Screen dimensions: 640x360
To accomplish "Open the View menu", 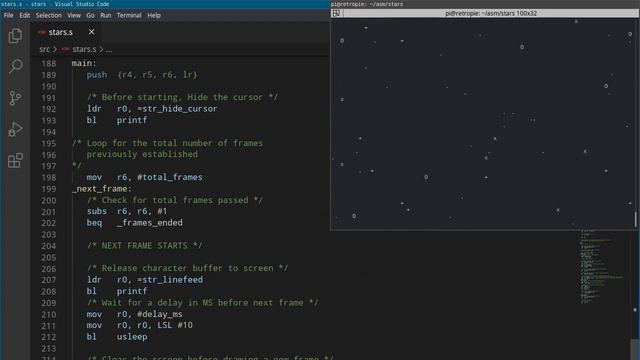I will click(74, 16).
